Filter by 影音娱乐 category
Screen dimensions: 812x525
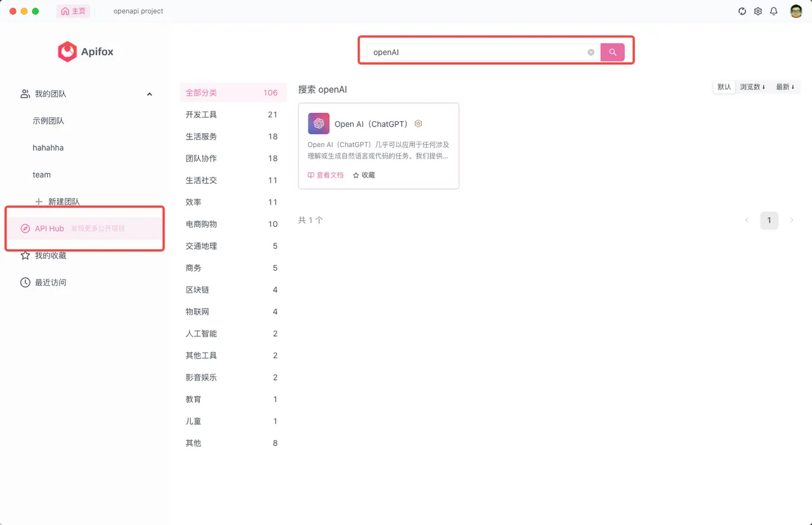(233, 377)
